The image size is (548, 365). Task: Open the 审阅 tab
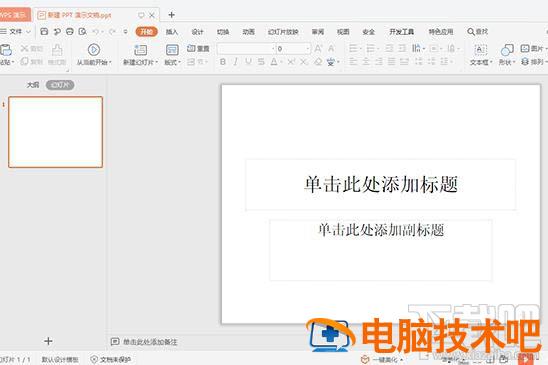pyautogui.click(x=318, y=32)
